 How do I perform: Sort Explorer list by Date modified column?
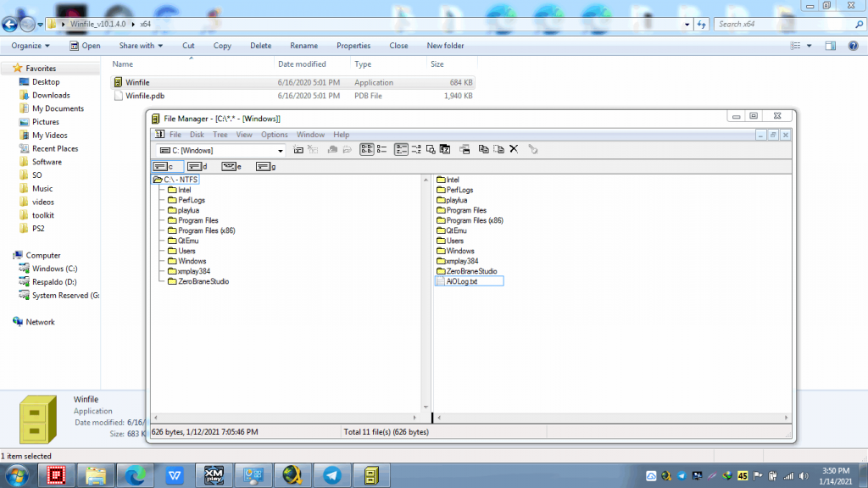pyautogui.click(x=312, y=64)
